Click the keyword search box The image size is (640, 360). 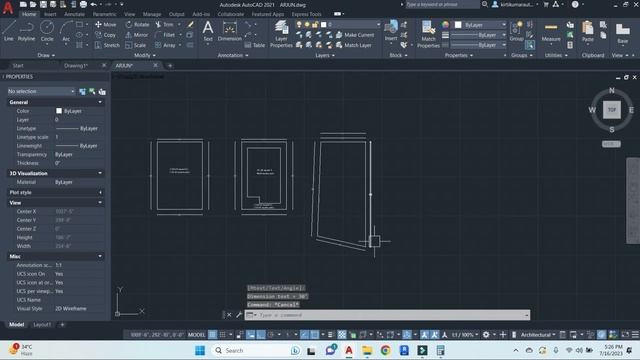(x=442, y=4)
